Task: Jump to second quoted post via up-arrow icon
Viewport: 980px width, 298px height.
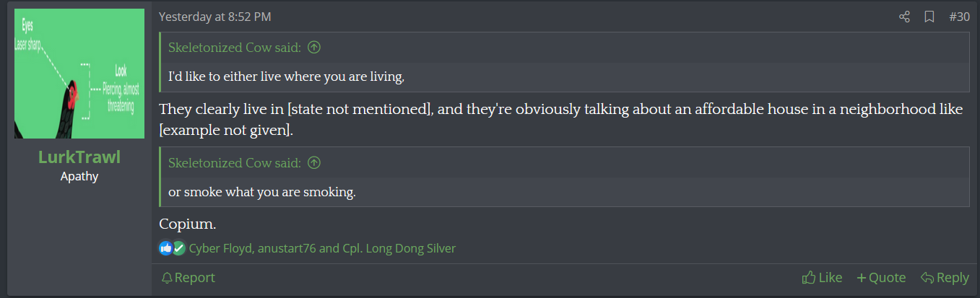Action: point(314,163)
